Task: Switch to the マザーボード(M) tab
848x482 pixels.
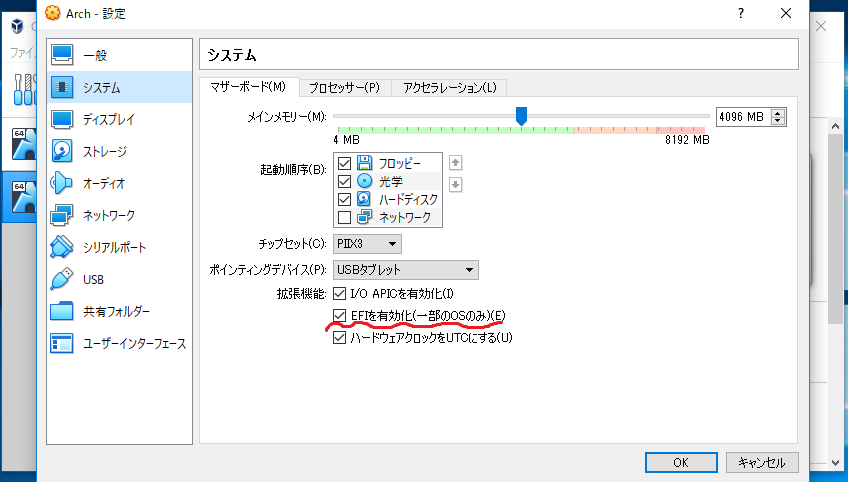Action: point(248,87)
